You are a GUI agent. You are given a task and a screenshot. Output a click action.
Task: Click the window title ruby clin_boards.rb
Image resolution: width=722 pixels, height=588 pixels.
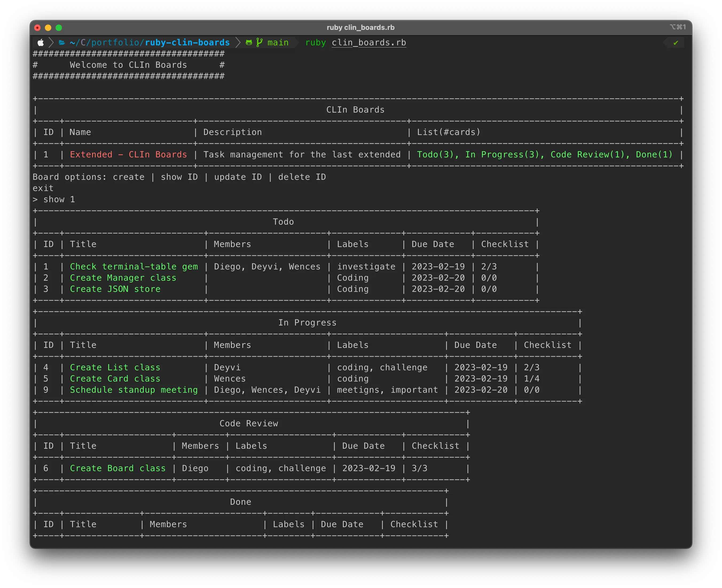click(360, 27)
